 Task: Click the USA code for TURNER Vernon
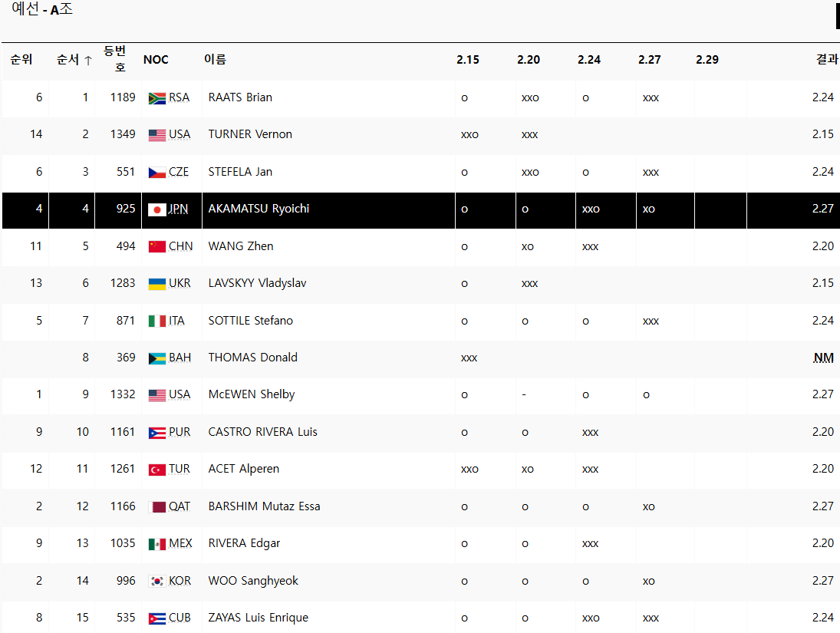tap(180, 134)
